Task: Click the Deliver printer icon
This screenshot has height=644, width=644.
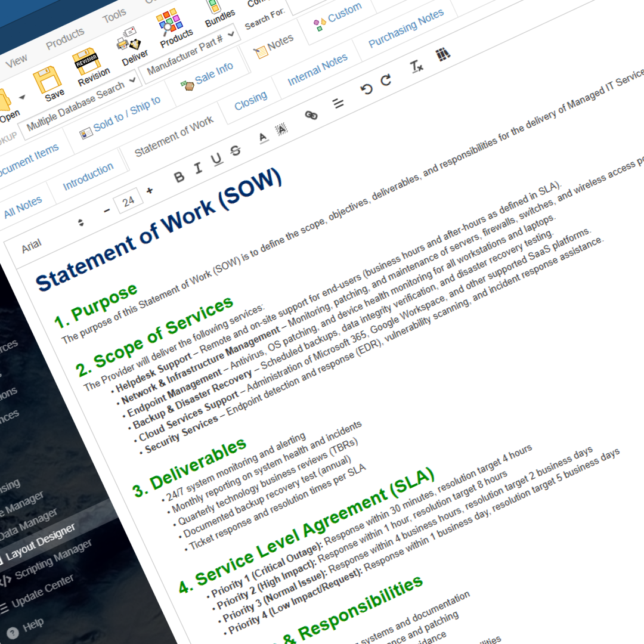Action: click(128, 39)
